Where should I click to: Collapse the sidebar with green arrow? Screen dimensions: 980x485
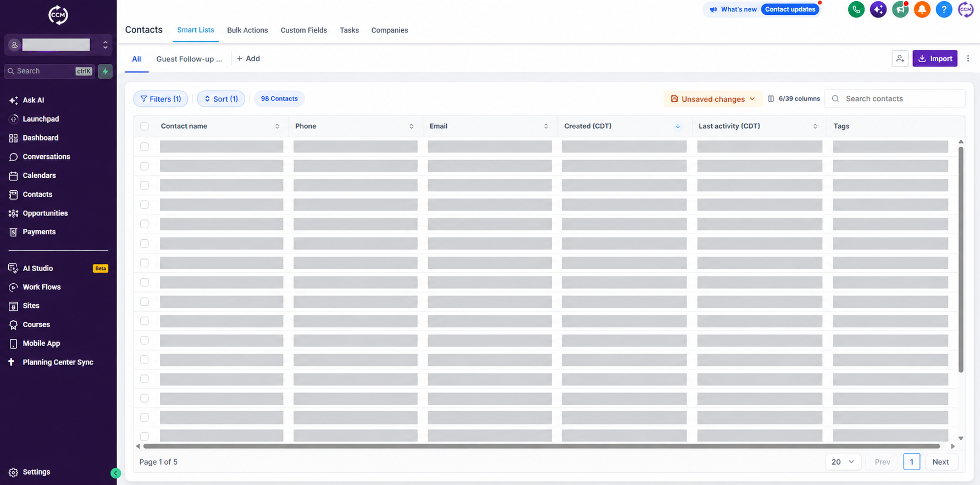115,473
